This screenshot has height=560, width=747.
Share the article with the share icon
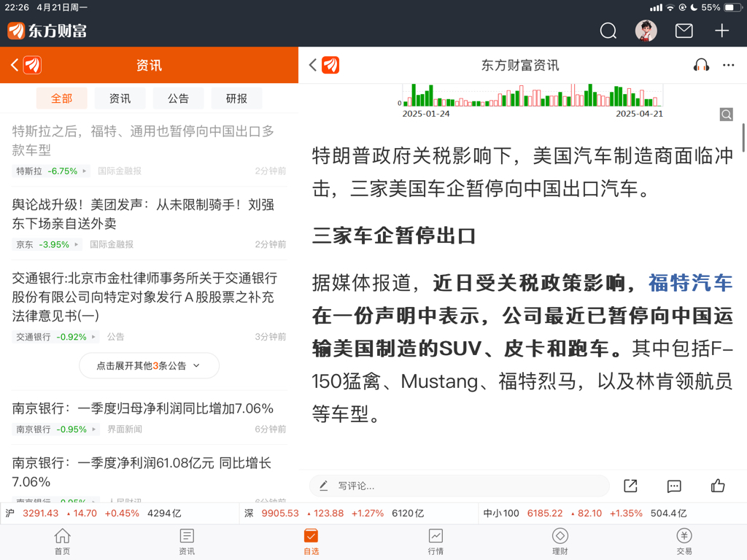pyautogui.click(x=630, y=486)
